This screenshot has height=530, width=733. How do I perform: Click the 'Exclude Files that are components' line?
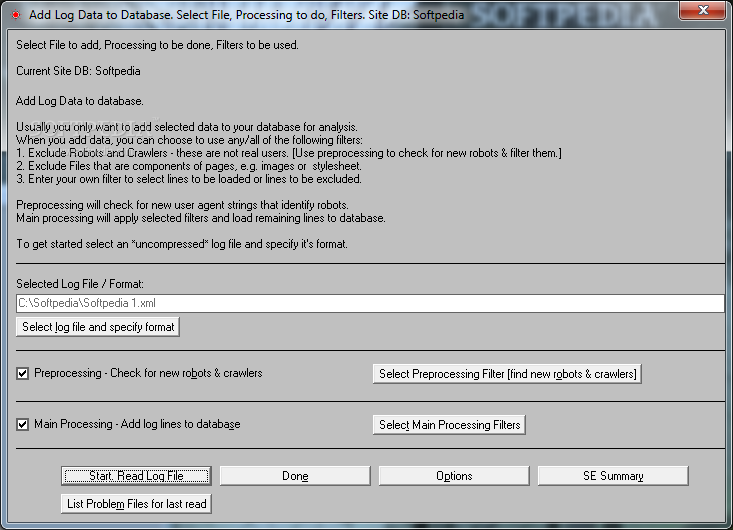(189, 166)
